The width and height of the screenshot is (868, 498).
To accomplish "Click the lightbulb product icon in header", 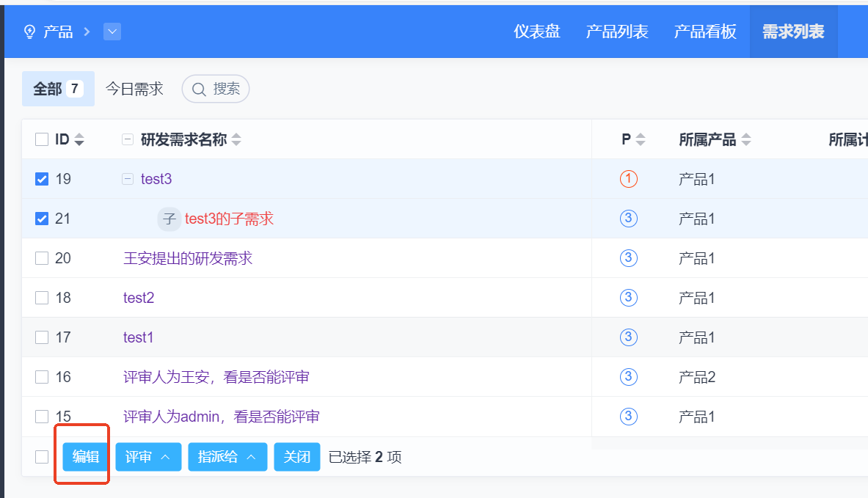I will (x=30, y=32).
